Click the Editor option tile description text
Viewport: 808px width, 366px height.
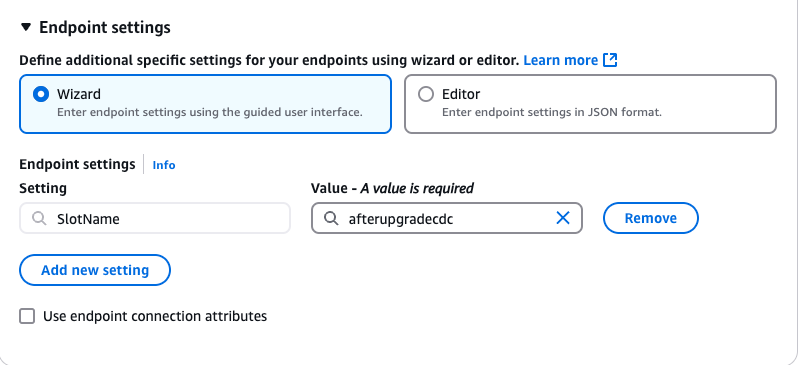coord(551,112)
